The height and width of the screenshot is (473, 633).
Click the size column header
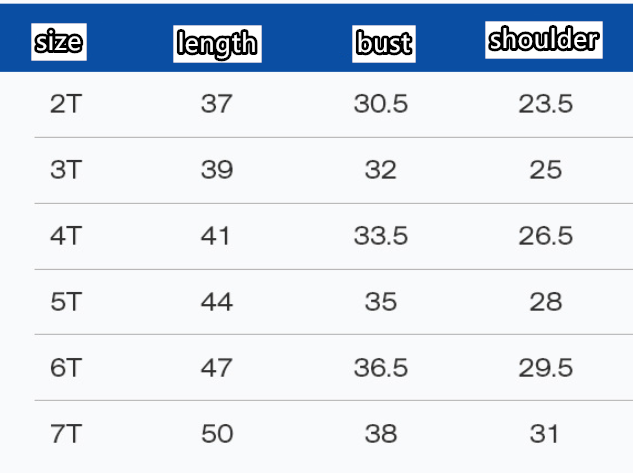click(x=59, y=42)
